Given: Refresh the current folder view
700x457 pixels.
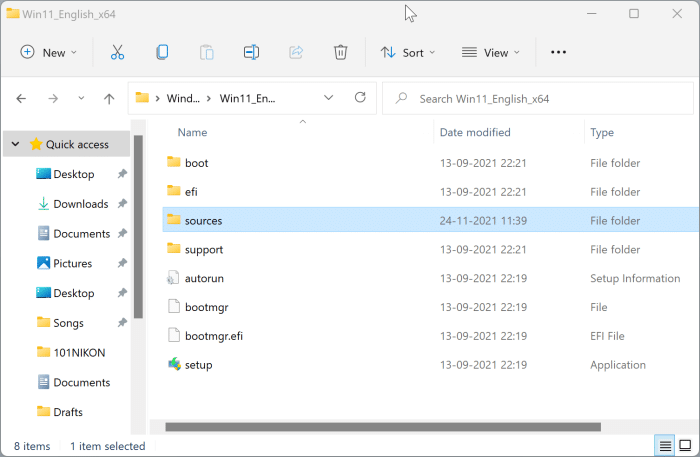Looking at the screenshot, I should [x=360, y=97].
